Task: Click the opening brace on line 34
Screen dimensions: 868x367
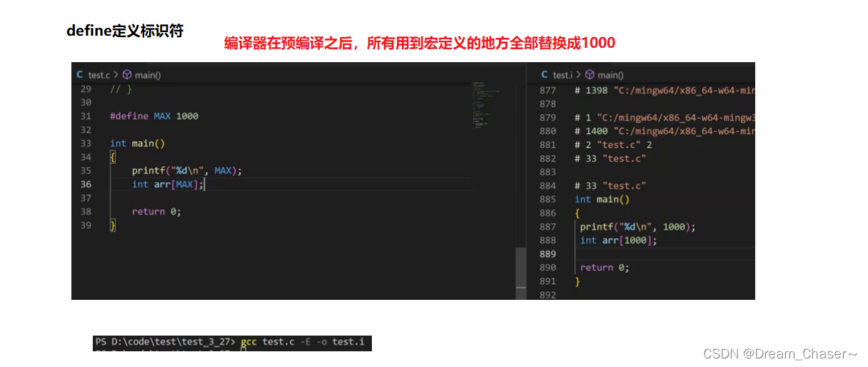Action: click(x=113, y=157)
